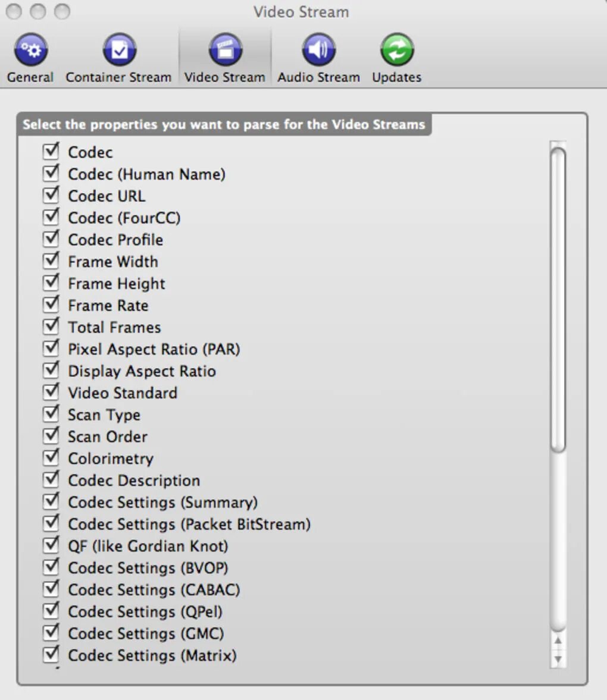The width and height of the screenshot is (607, 700).
Task: Disable the Codec Profile checkbox
Action: click(51, 239)
